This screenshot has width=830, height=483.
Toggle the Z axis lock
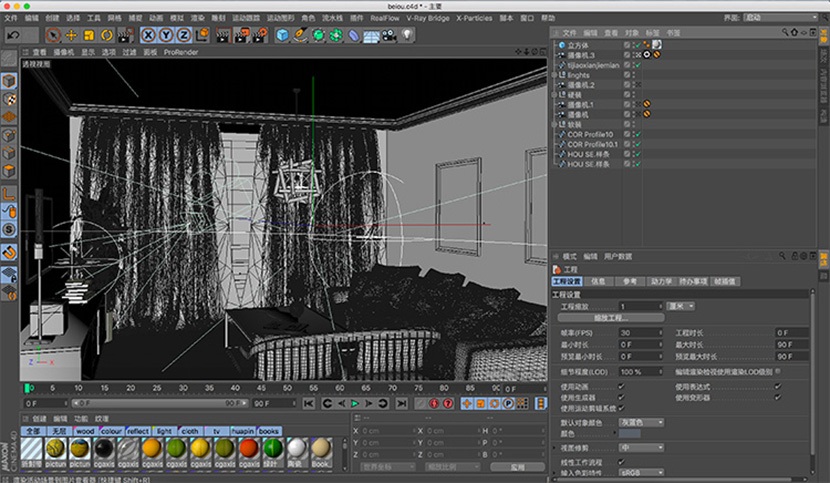pos(184,36)
